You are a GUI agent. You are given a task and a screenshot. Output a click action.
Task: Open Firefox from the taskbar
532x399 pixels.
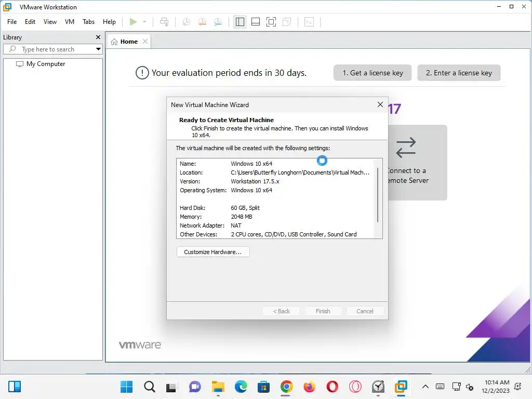310,387
